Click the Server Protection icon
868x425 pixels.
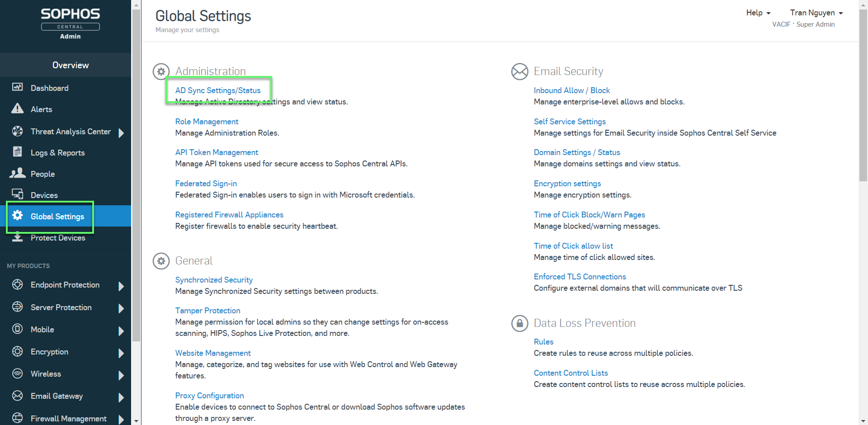(17, 307)
